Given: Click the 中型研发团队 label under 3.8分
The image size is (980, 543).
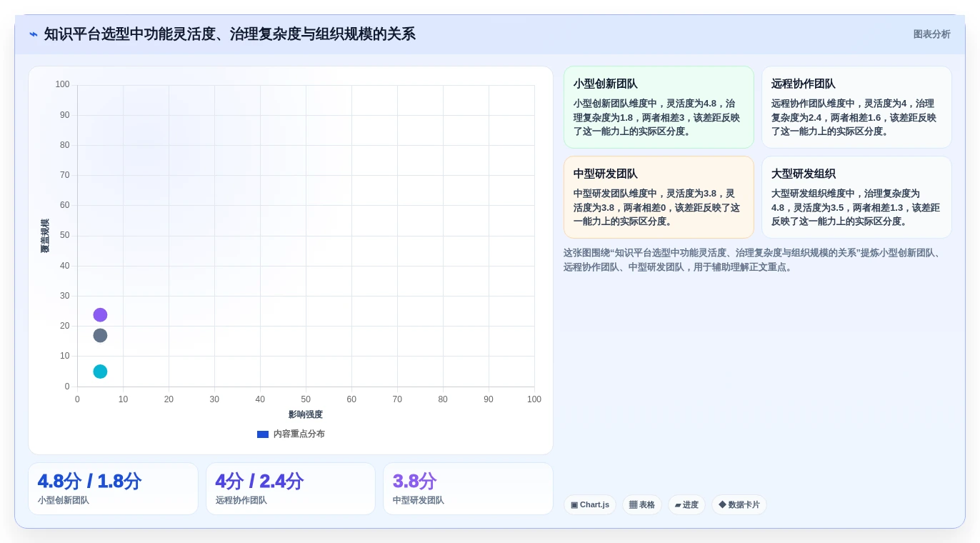Looking at the screenshot, I should [x=419, y=500].
